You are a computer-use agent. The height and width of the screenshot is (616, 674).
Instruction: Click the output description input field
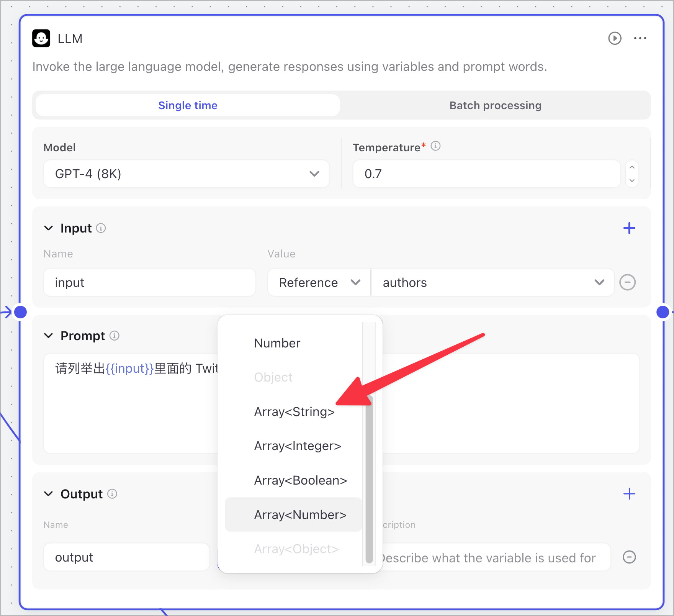(494, 558)
